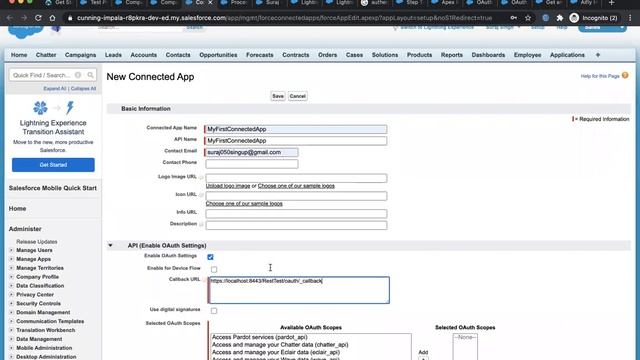Expand Communication Templates tree node

11,321
